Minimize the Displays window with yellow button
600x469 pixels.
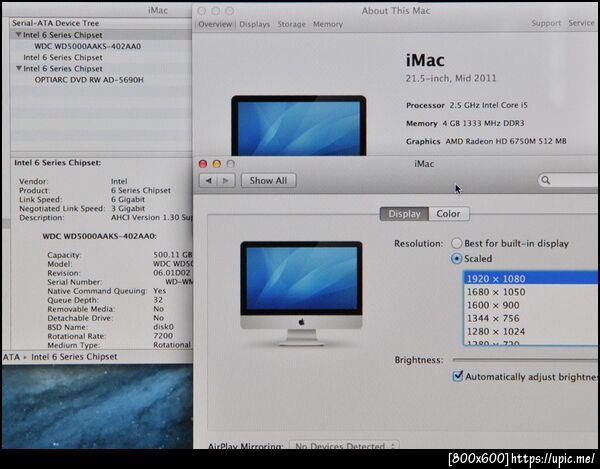pos(217,164)
